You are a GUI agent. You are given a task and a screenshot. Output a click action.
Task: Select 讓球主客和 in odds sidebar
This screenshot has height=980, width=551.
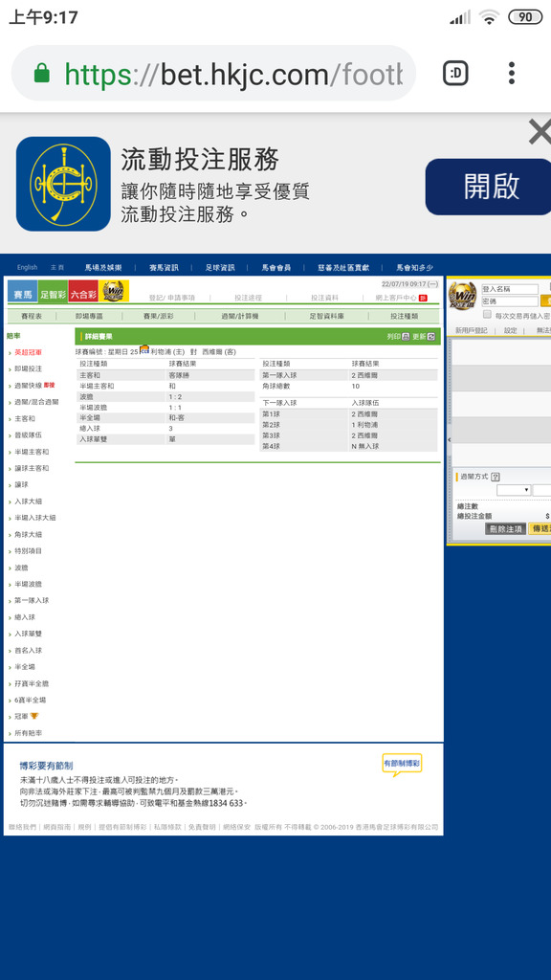tap(32, 468)
